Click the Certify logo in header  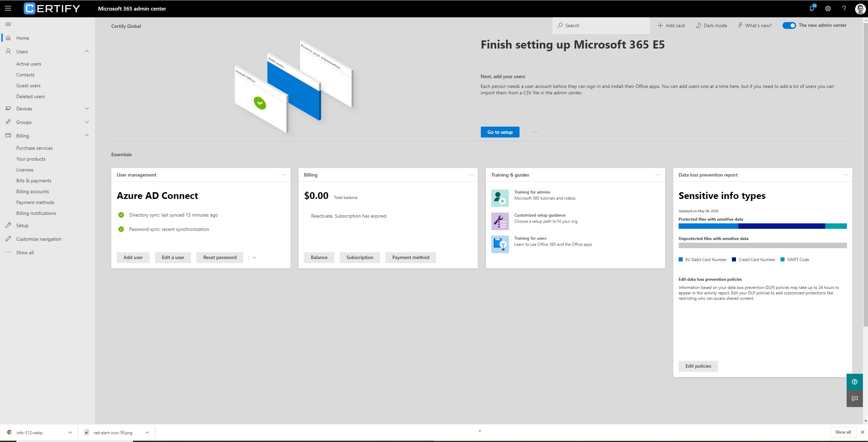pyautogui.click(x=52, y=8)
